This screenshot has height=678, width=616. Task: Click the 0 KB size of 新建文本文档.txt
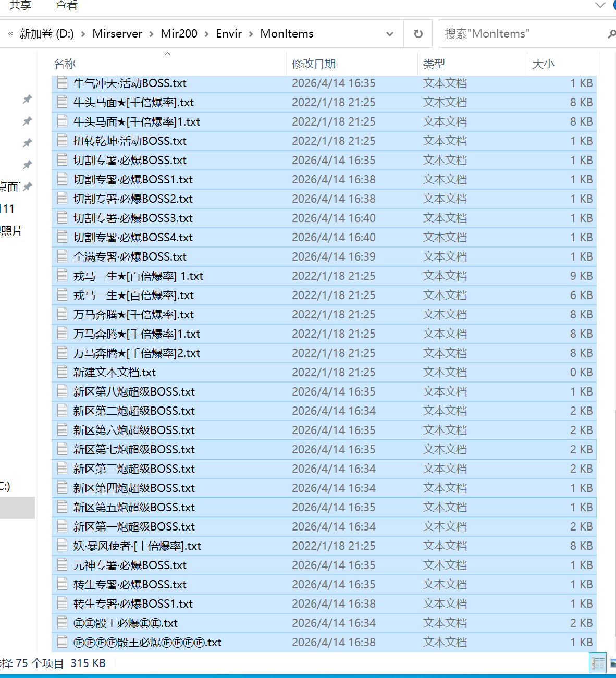[x=581, y=372]
